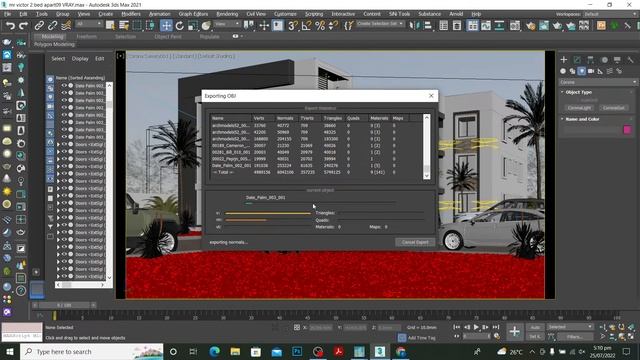The width and height of the screenshot is (640, 360).
Task: Switch Create panel to Cameras category
Action: point(591,71)
